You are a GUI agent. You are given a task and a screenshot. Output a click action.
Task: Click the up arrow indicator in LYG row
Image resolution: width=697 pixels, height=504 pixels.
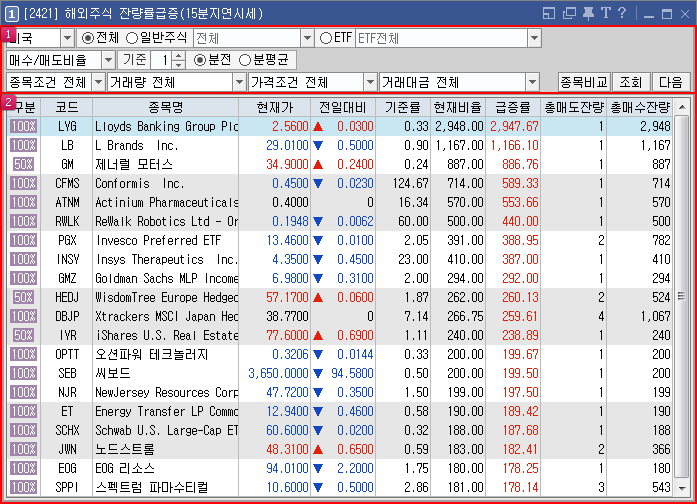point(318,127)
